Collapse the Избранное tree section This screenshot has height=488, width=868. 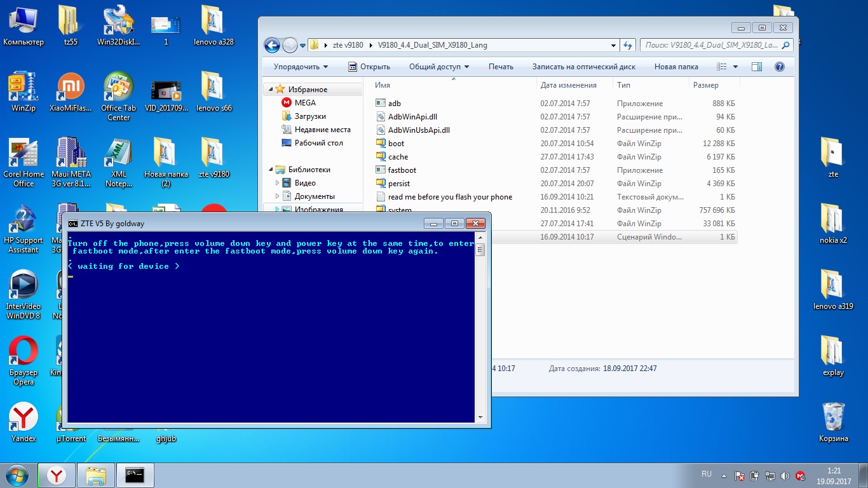point(271,90)
